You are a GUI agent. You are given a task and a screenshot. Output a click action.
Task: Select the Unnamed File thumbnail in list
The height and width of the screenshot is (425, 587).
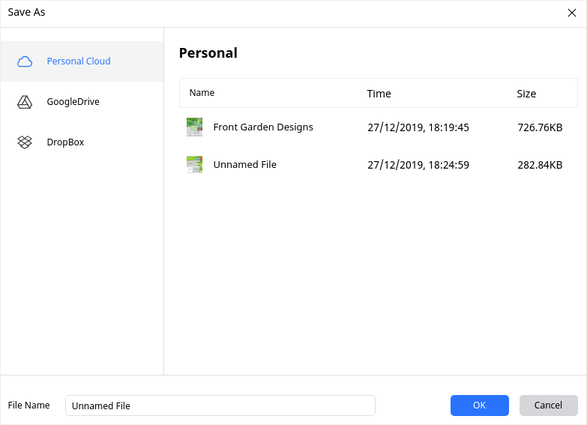click(x=194, y=164)
